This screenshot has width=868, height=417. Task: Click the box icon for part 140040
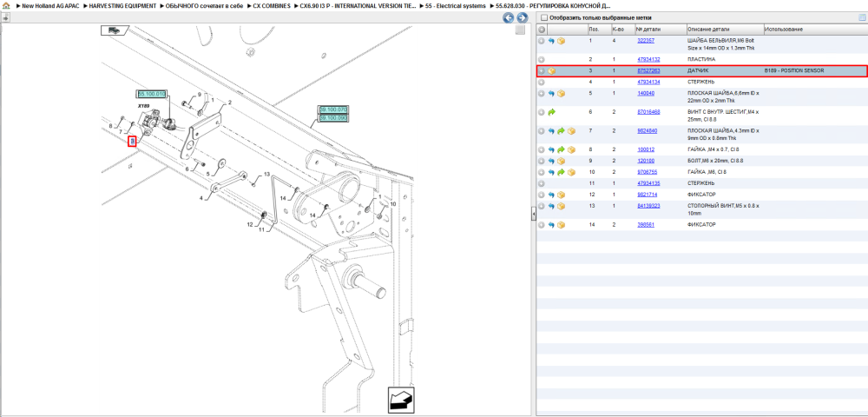pyautogui.click(x=561, y=94)
